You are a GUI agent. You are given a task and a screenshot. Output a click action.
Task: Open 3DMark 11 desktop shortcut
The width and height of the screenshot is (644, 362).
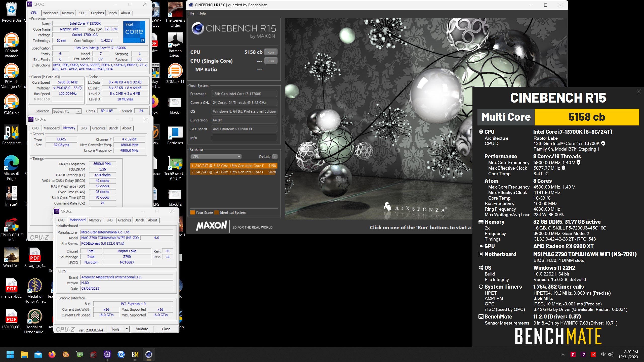[175, 73]
